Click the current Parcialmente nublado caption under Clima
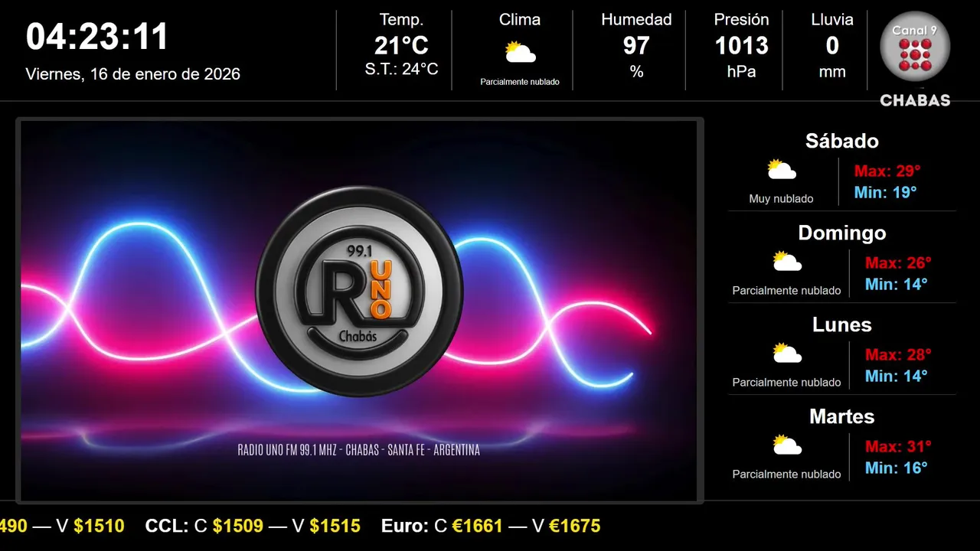 pos(520,82)
